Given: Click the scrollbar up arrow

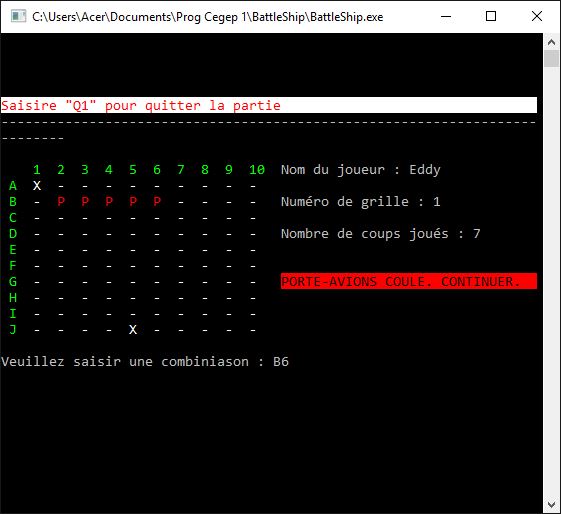Looking at the screenshot, I should tap(551, 42).
